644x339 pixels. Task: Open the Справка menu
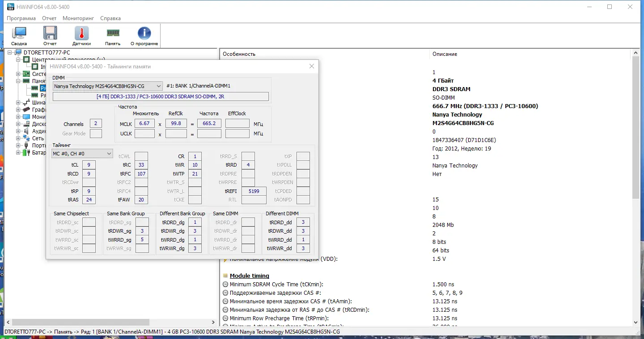point(110,18)
